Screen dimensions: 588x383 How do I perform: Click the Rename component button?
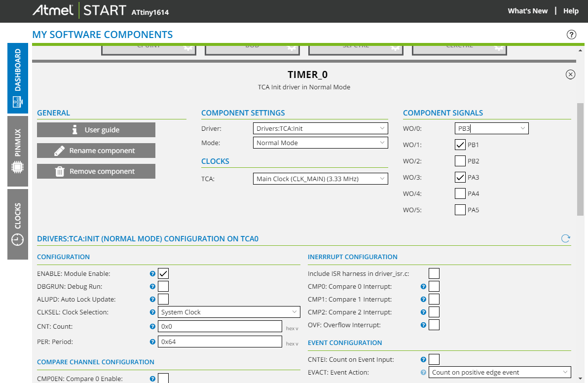pyautogui.click(x=96, y=151)
